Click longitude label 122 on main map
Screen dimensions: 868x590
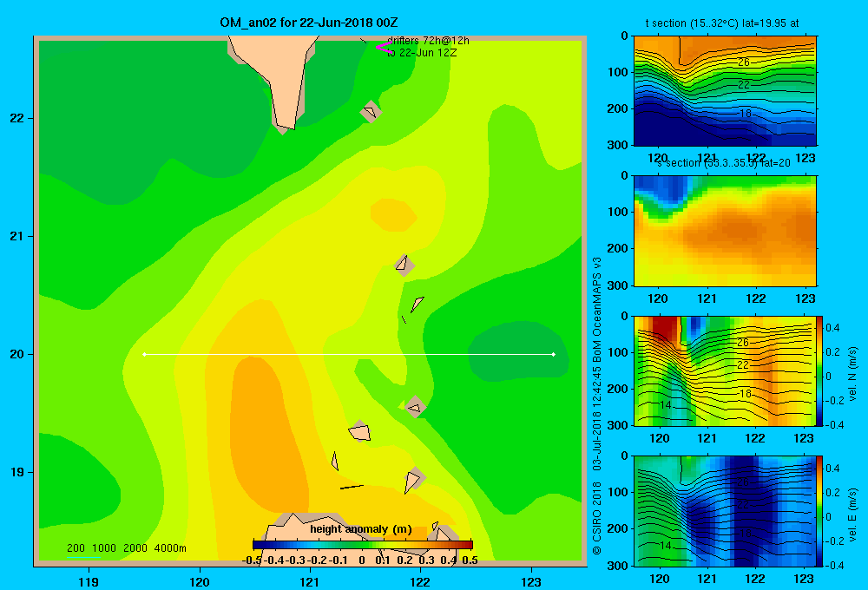420,582
